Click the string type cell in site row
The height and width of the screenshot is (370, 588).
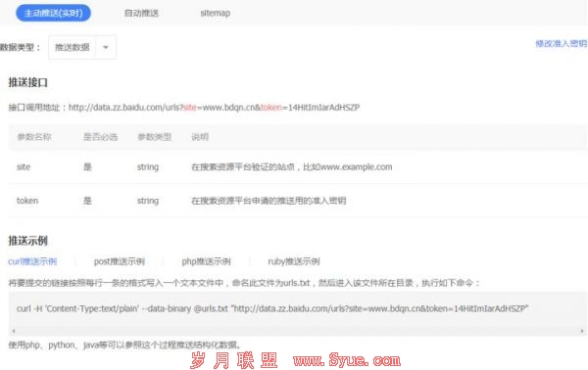(148, 167)
